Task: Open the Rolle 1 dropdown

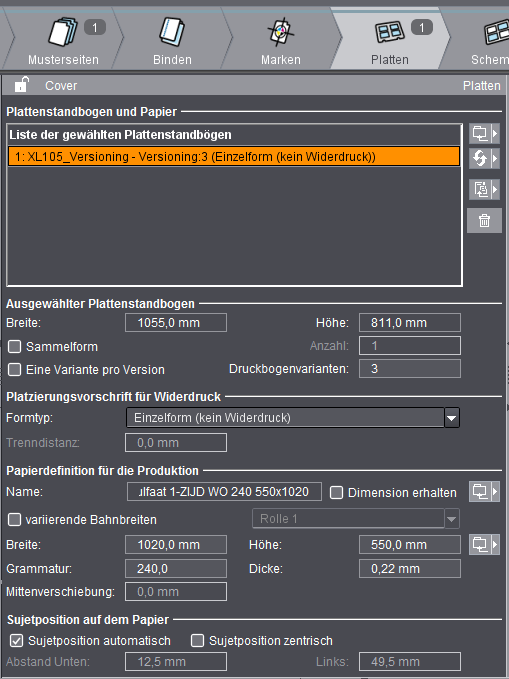Action: [356, 518]
